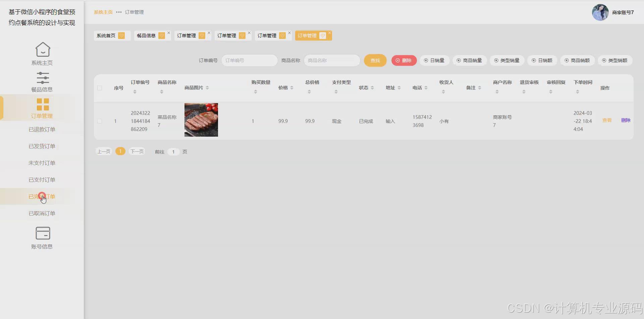Open the 日销额 chart button
644x319 pixels.
point(542,60)
